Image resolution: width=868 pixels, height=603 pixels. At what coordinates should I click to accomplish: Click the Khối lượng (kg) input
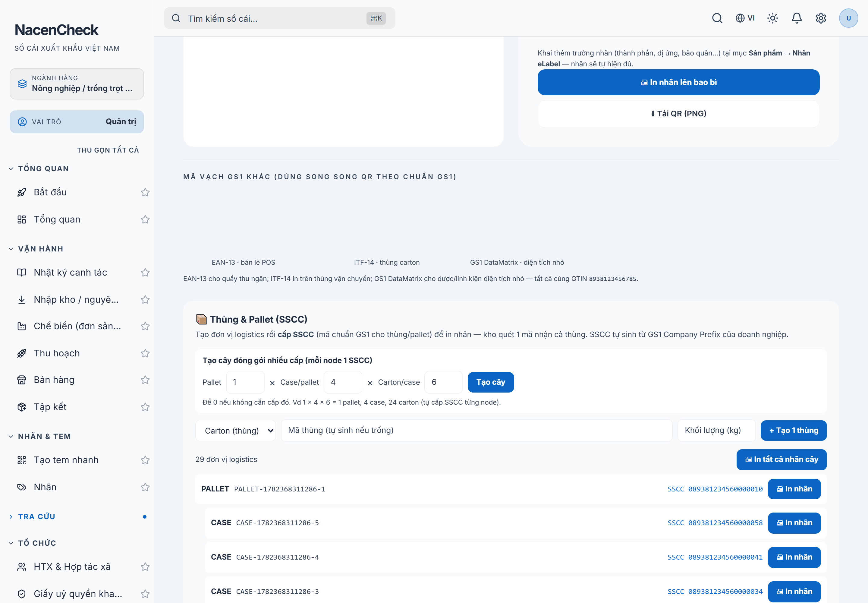pos(716,430)
